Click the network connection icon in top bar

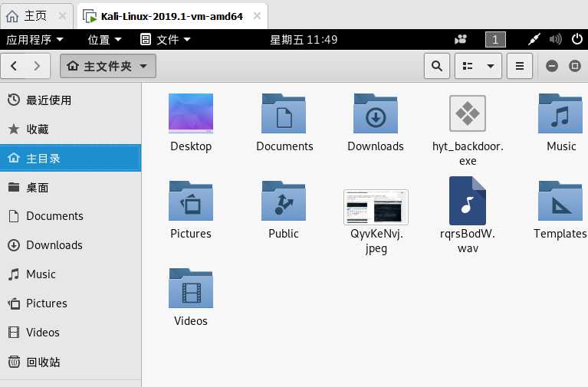click(534, 39)
